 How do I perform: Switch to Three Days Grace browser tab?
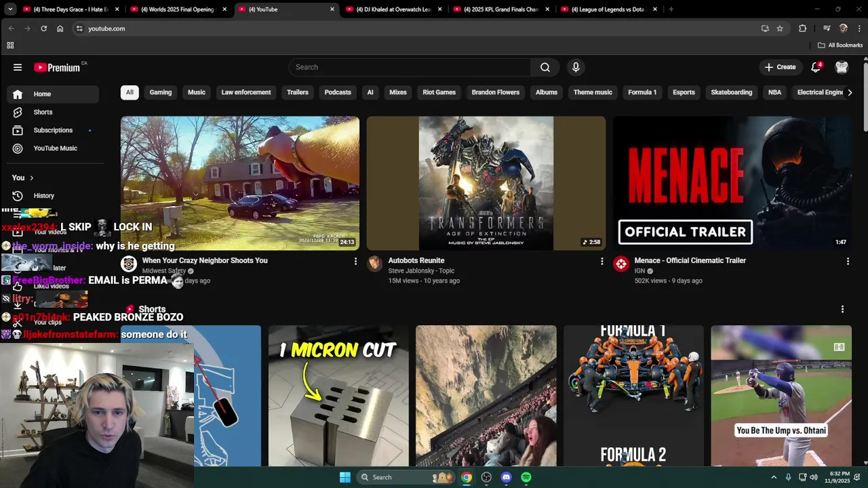(x=71, y=9)
